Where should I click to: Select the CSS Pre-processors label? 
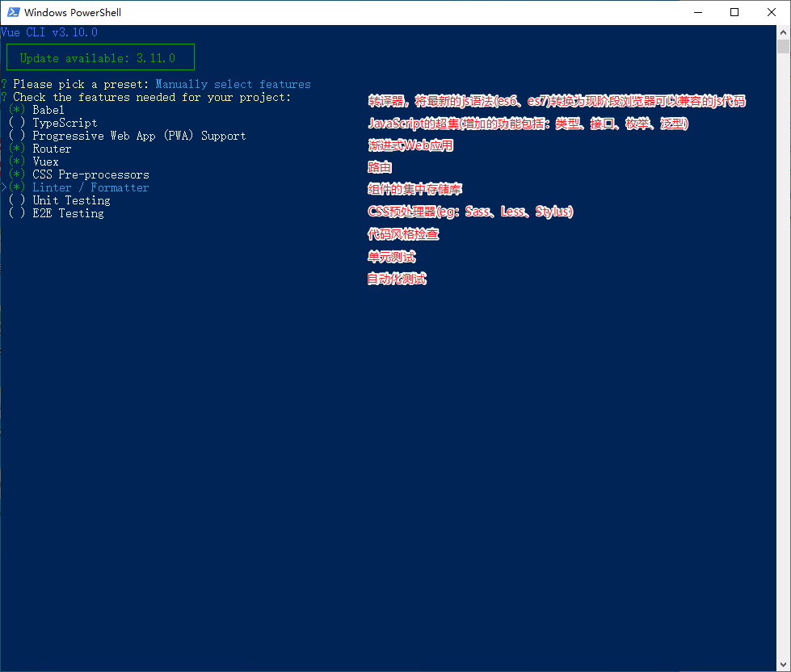(x=90, y=174)
